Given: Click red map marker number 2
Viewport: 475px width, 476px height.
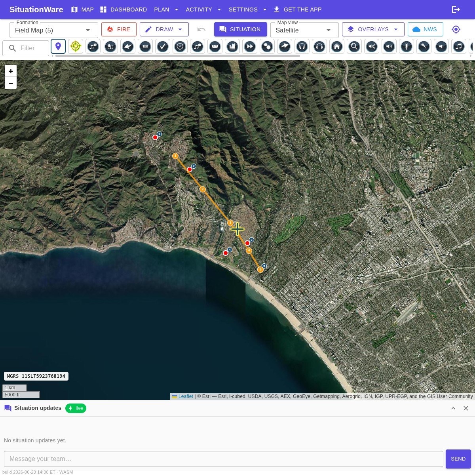Looking at the screenshot, I should (x=190, y=169).
